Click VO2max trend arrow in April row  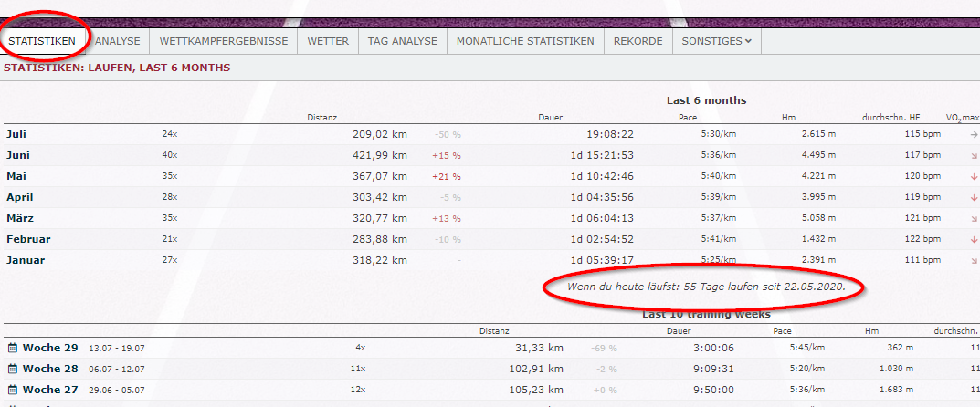click(974, 197)
